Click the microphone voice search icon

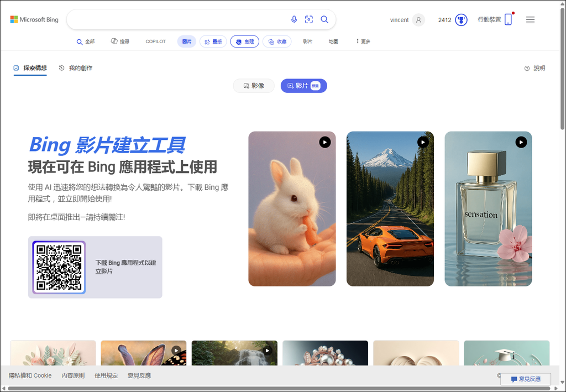click(x=294, y=19)
